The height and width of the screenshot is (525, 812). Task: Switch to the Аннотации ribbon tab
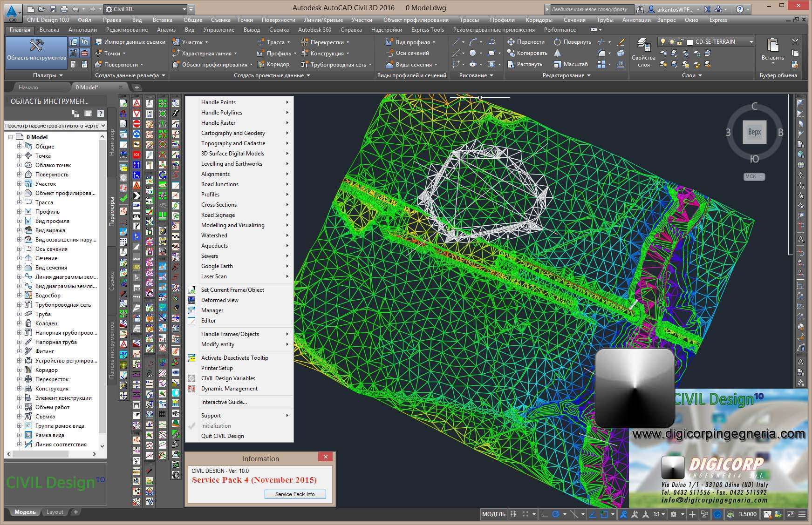point(82,30)
